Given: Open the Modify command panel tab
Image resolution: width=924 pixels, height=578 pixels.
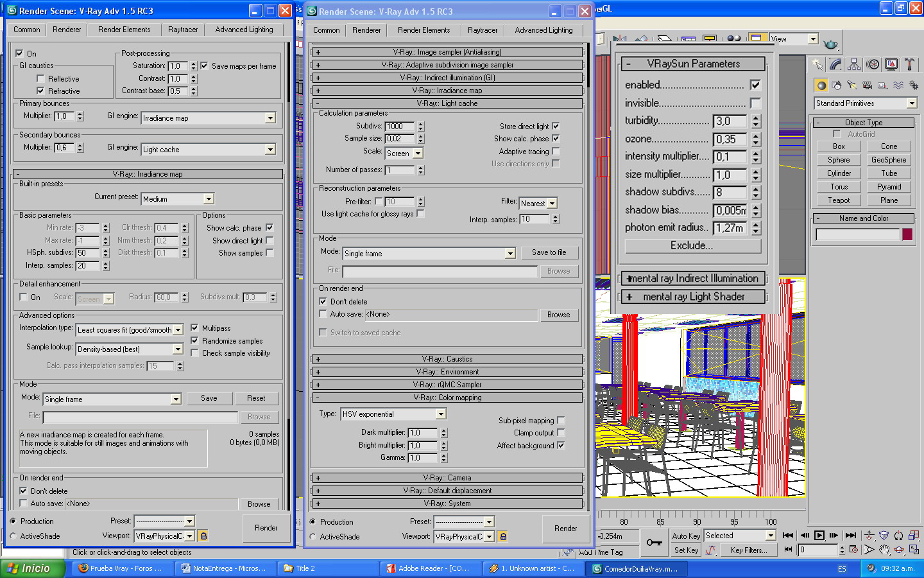Looking at the screenshot, I should pyautogui.click(x=835, y=64).
